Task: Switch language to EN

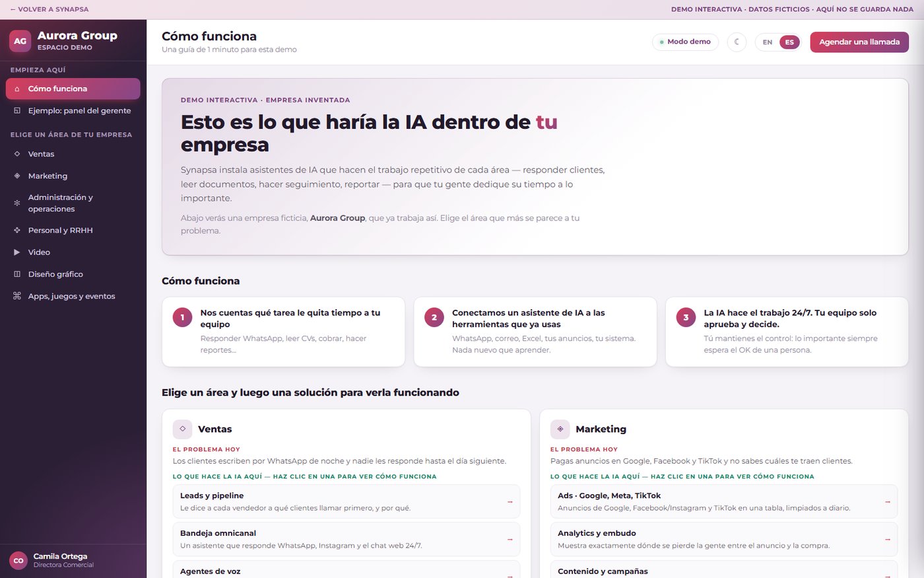Action: 768,42
